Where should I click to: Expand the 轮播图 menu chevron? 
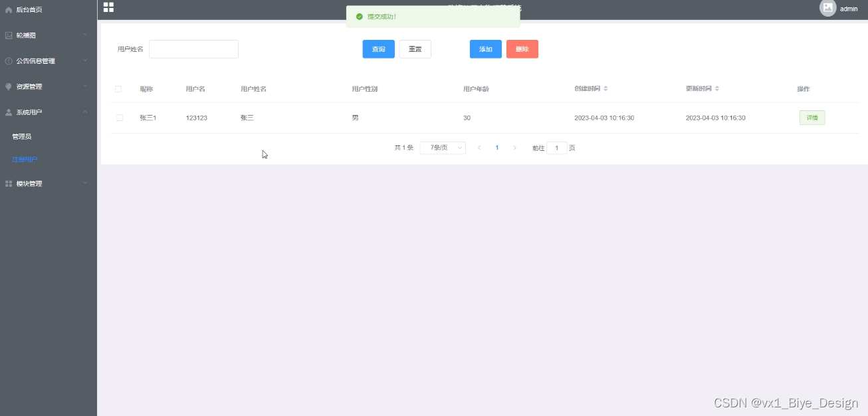(85, 35)
